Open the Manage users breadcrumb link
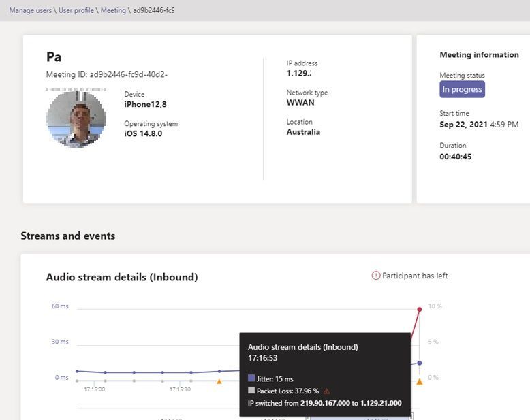Image resolution: width=530 pixels, height=420 pixels. click(31, 10)
